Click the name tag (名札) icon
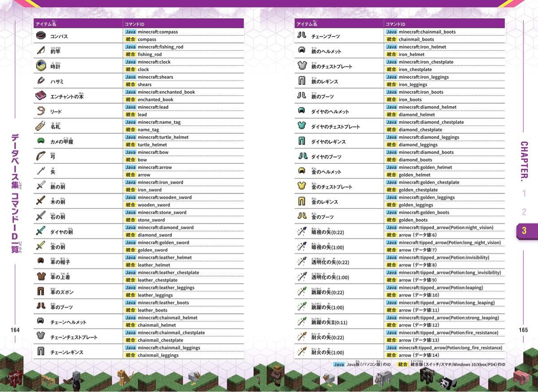 click(41, 126)
